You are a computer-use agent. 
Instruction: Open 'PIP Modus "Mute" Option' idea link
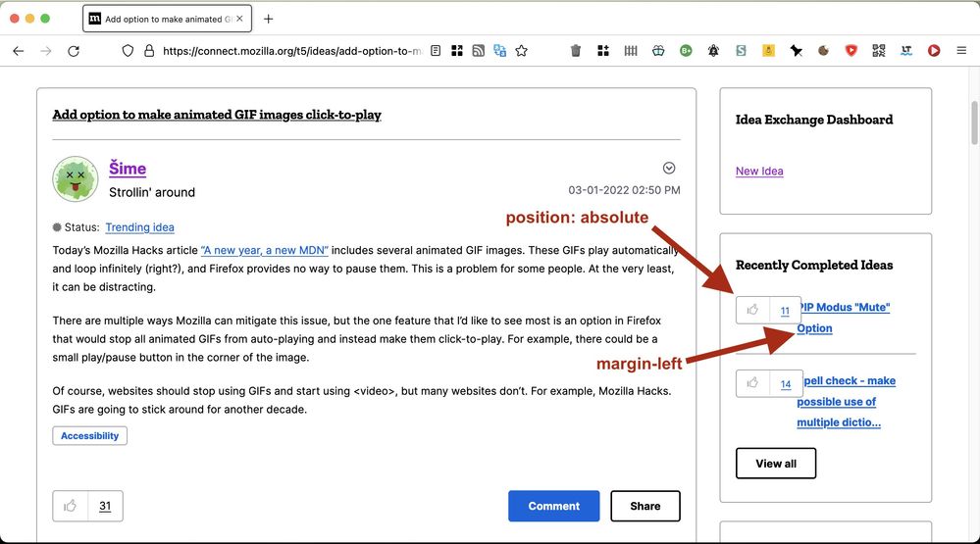pos(844,318)
